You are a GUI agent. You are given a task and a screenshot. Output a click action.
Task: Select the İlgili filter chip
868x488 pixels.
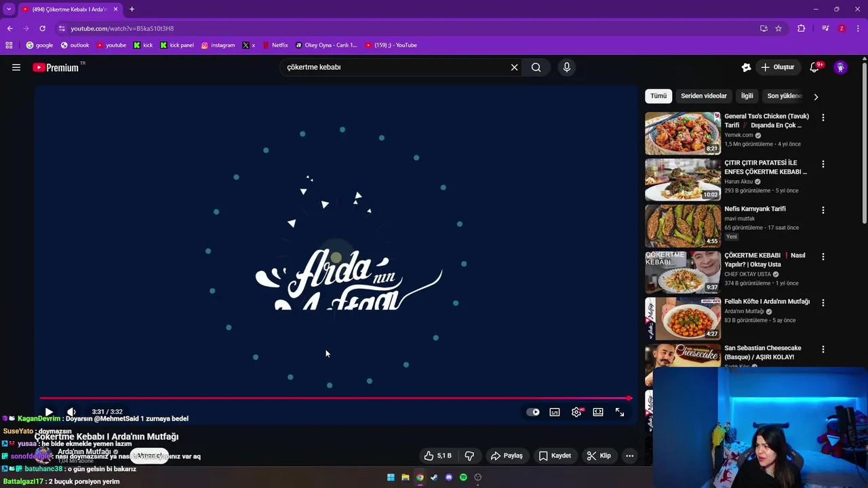point(747,96)
